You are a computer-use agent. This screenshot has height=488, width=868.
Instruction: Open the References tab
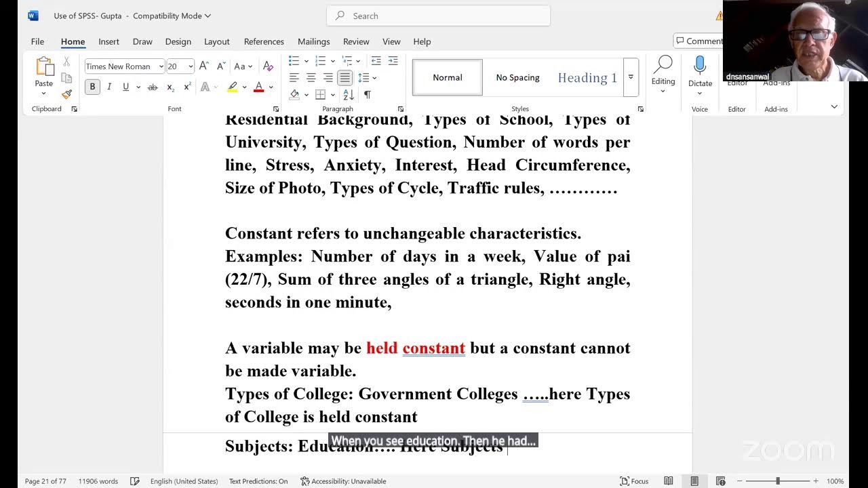tap(264, 41)
